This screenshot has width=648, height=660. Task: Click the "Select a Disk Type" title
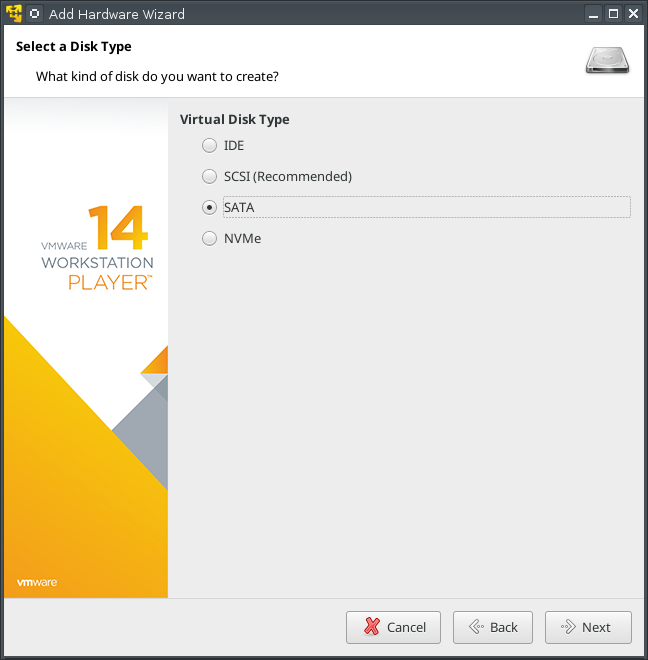73,46
